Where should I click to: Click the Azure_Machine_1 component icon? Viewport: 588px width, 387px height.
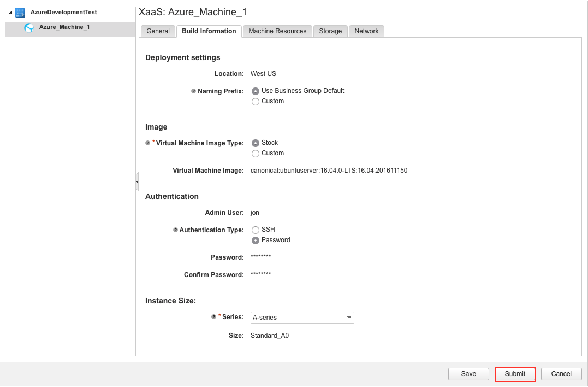point(29,28)
